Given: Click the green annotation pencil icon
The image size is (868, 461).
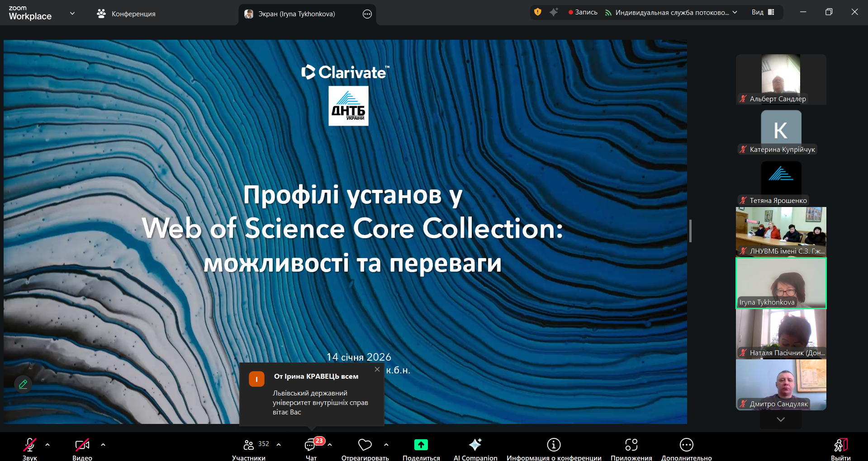Looking at the screenshot, I should point(23,384).
